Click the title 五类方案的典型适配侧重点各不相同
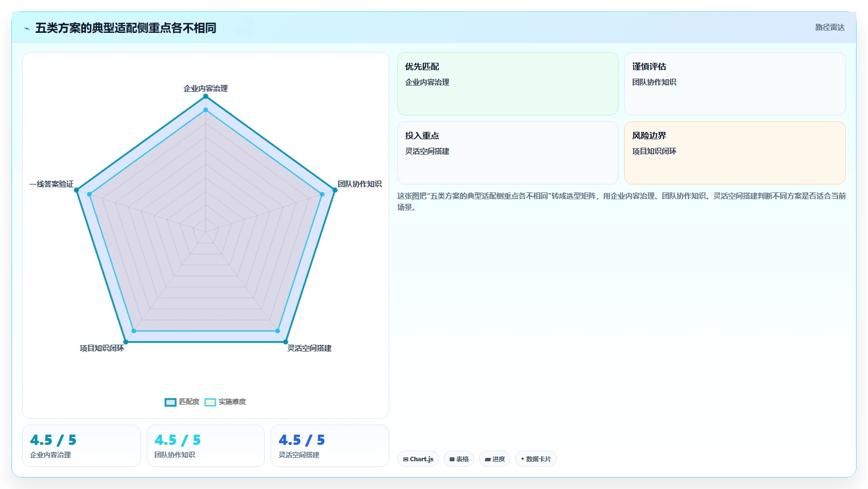This screenshot has height=489, width=868. click(126, 28)
